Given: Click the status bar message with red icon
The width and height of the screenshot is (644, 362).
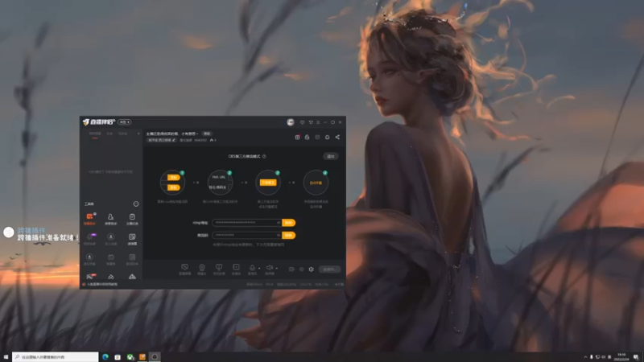Looking at the screenshot, I should (100, 284).
